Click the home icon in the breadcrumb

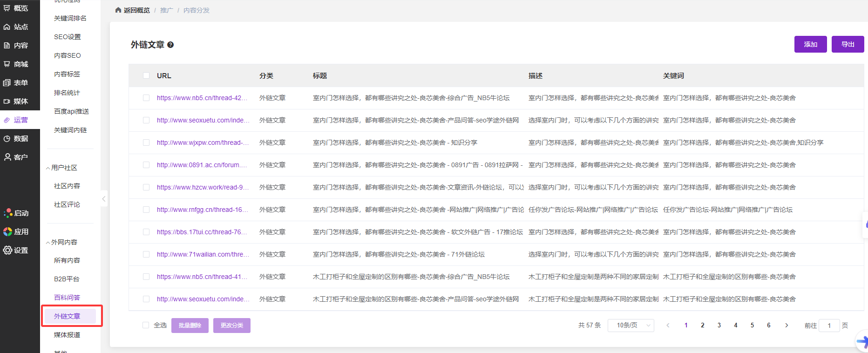click(x=118, y=10)
